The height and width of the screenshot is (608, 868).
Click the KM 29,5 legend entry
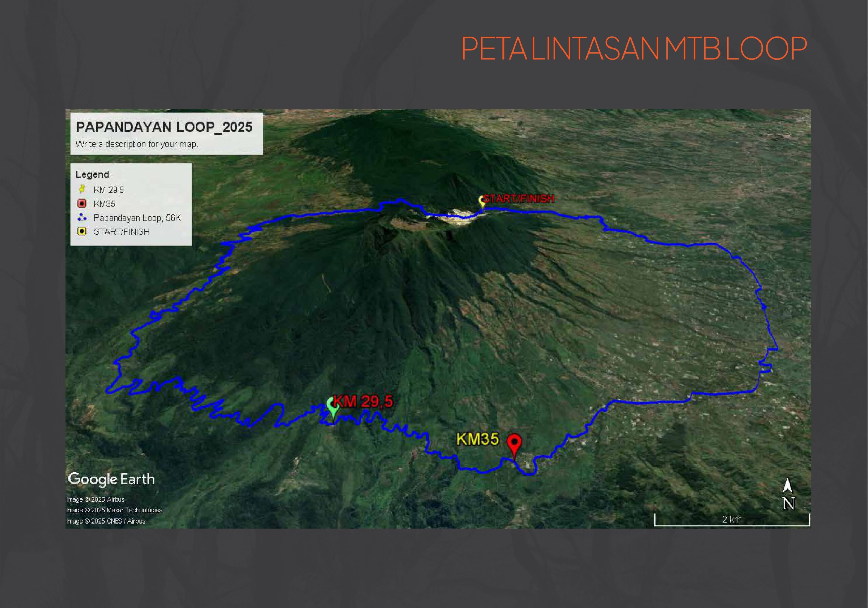coord(108,190)
